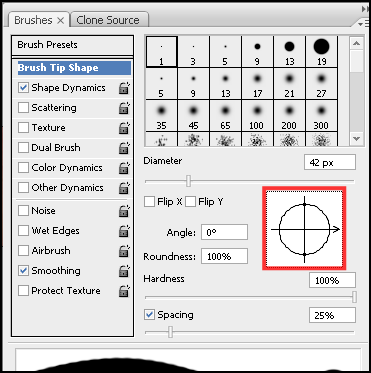This screenshot has height=373, width=371.
Task: Select the hard round 19 brush preset
Action: (x=321, y=52)
